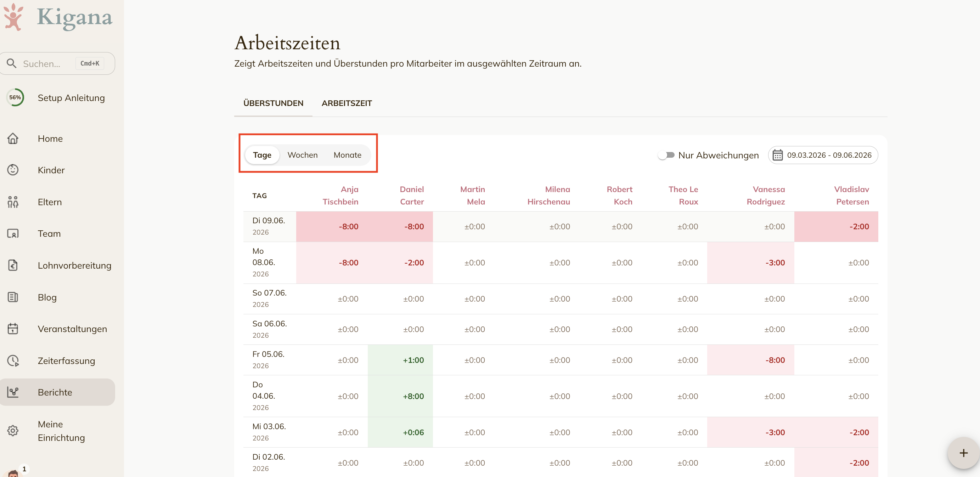Click the floating plus button

963,453
